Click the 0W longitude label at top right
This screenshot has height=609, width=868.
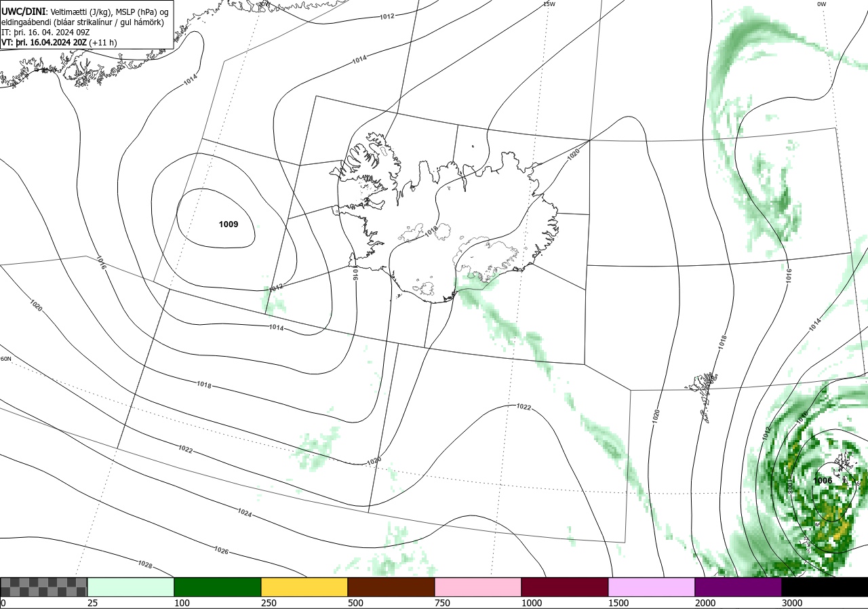click(821, 4)
